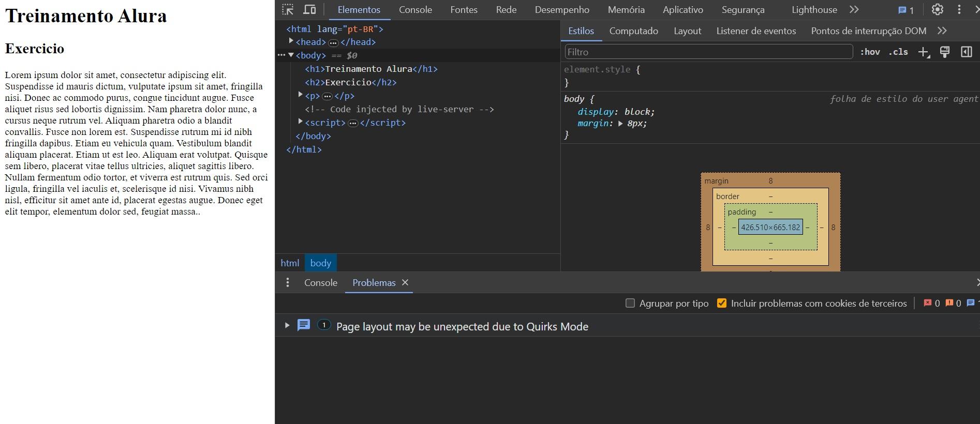The image size is (980, 424).
Task: Open Listener de eventos pane
Action: 756,31
